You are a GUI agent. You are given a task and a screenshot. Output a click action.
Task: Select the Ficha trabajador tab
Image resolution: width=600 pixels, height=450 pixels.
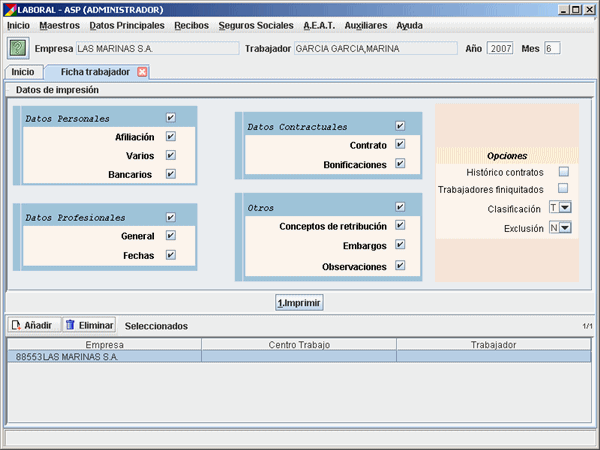coord(95,72)
